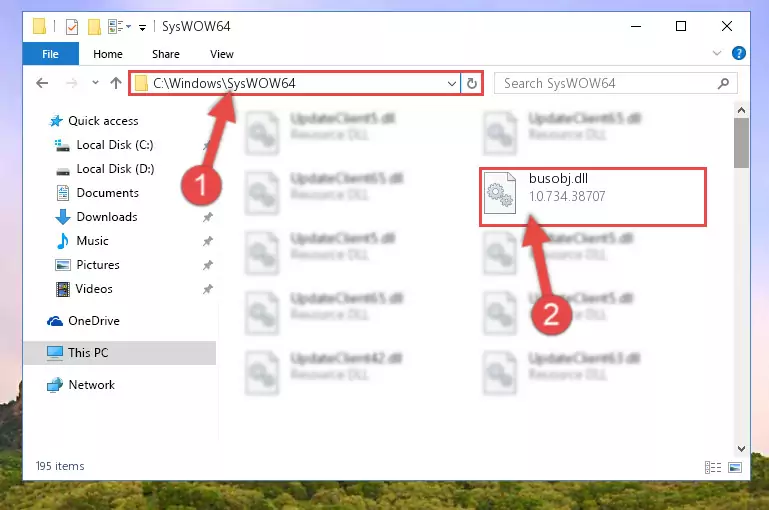Open Local Disk (C:) in the sidebar
The height and width of the screenshot is (510, 769).
tap(115, 145)
